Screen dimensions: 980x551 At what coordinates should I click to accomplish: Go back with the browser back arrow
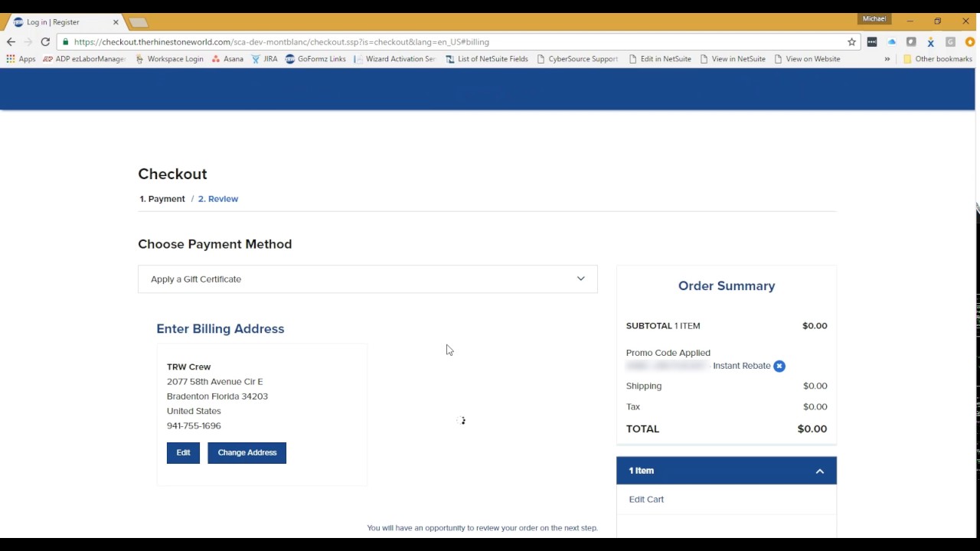tap(11, 42)
